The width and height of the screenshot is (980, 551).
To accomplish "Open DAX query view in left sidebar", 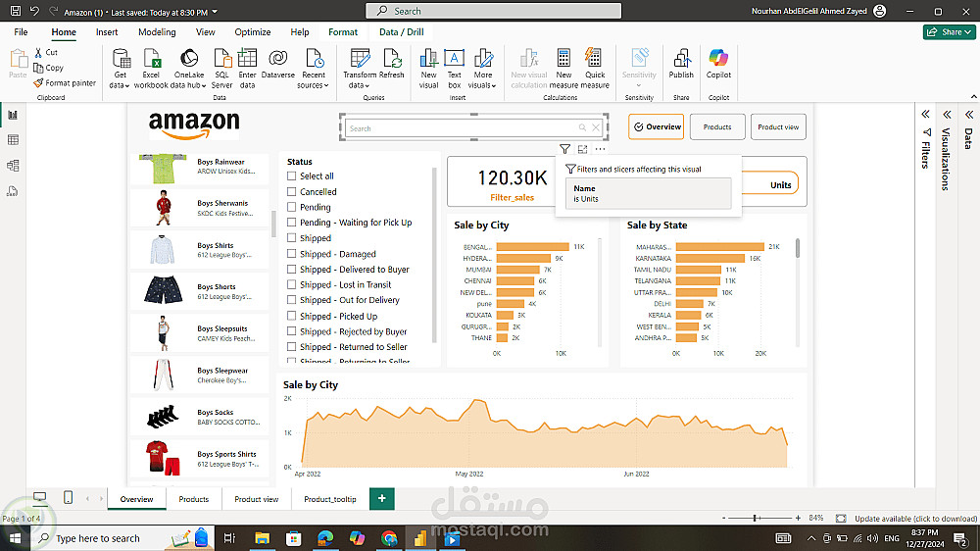I will coord(13,191).
